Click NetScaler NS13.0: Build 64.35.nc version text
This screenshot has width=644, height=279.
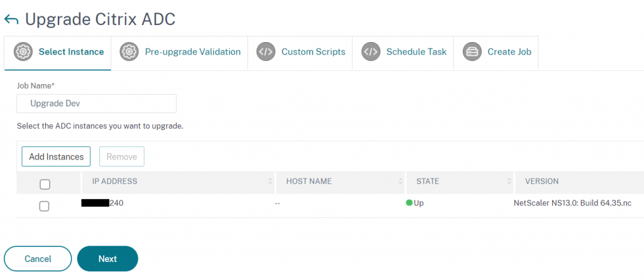point(572,203)
